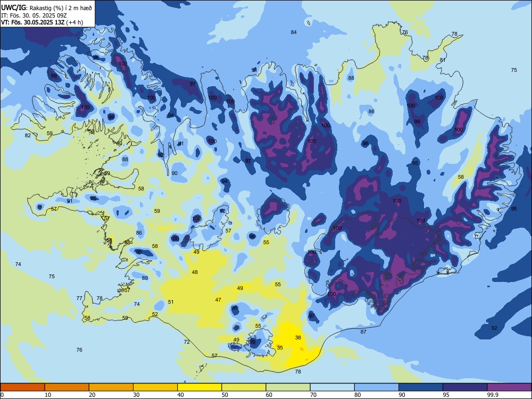Click the valid time line 'VT: Fös. 30.05.2025 13Z'
Screen dimensions: 532x399
[32, 23]
